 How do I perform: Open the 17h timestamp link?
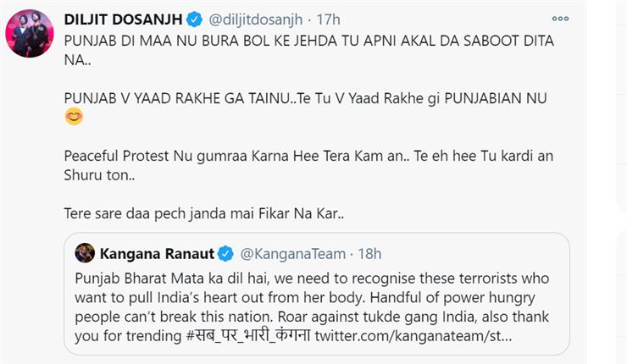(328, 19)
